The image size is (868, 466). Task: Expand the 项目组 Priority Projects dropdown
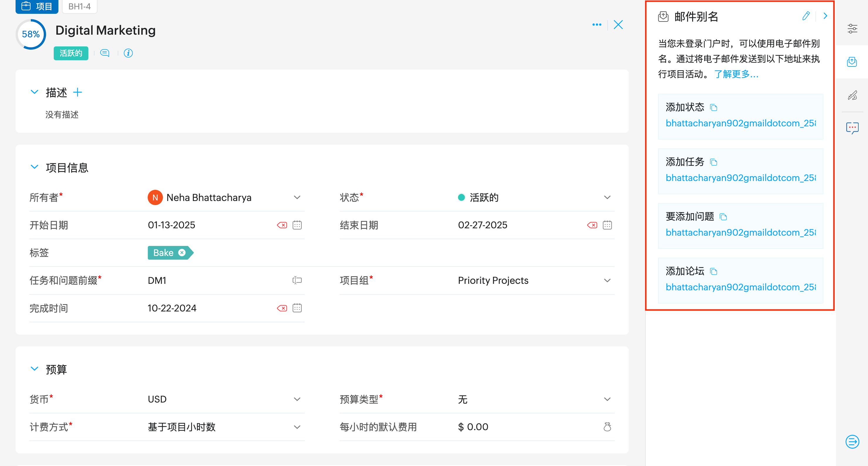(607, 280)
